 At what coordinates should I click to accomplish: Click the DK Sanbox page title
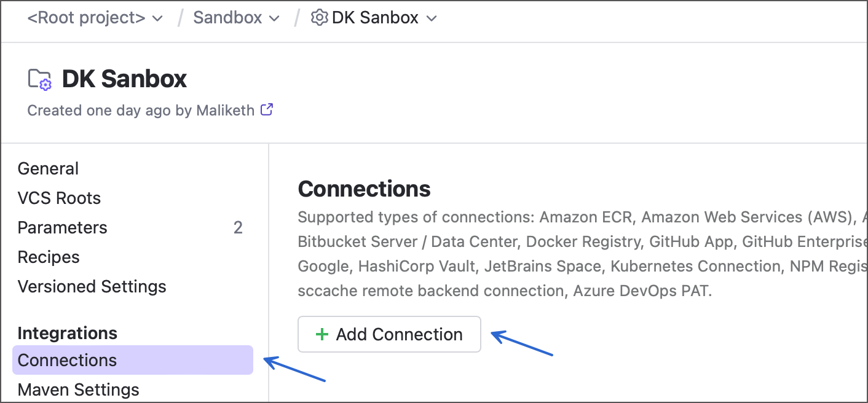pyautogui.click(x=124, y=78)
